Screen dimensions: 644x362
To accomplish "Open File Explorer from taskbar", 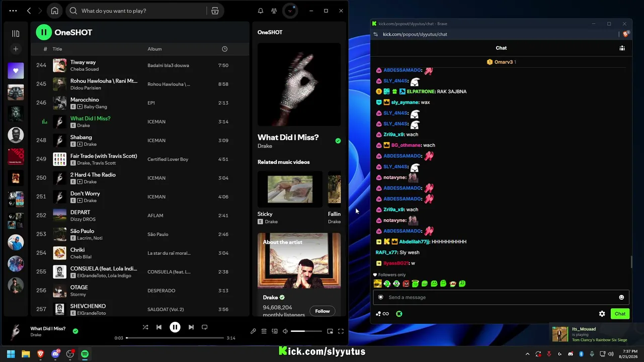I will pos(26,354).
